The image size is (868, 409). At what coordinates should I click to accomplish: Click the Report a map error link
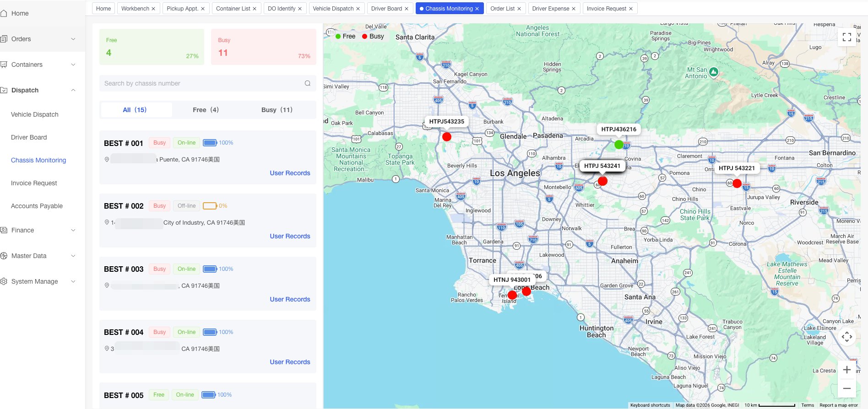(x=839, y=405)
